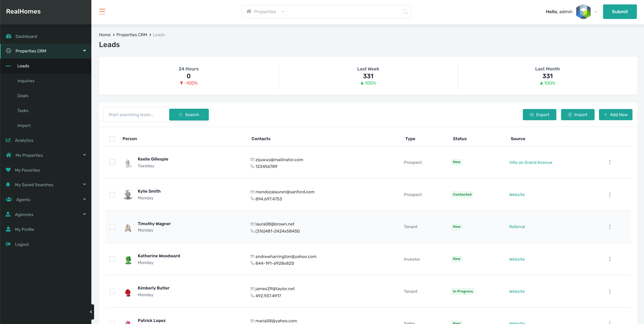Collapse sidebar using the arrow handle
644x324 pixels.
click(91, 312)
